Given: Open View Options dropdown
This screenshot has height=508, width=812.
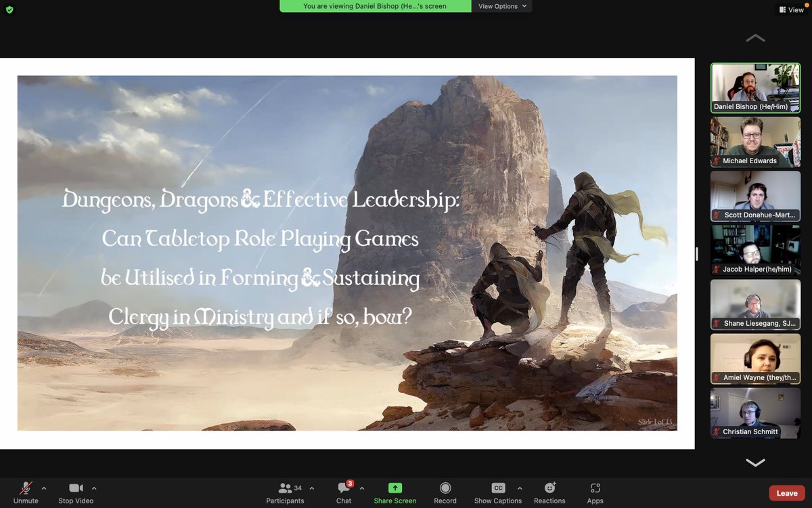Looking at the screenshot, I should click(x=502, y=6).
